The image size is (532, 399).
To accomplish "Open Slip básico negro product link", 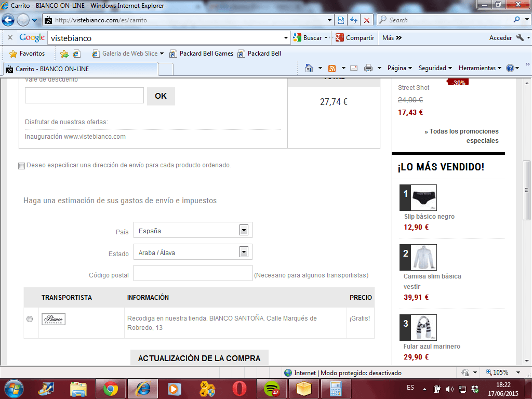I will [429, 217].
